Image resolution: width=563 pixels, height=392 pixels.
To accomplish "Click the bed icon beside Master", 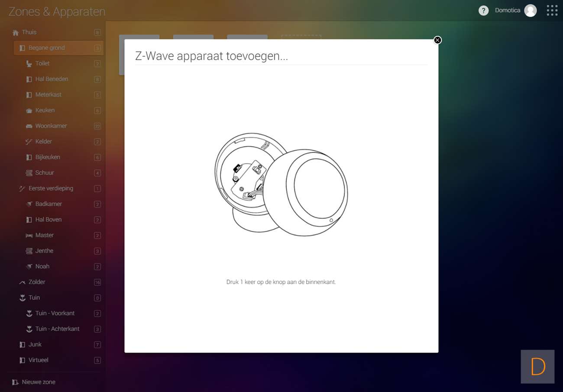I will pyautogui.click(x=29, y=235).
